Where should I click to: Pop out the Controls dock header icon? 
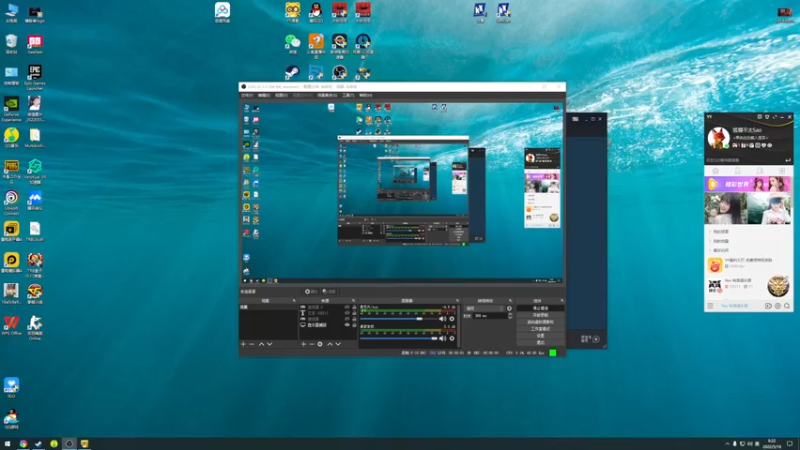click(562, 301)
